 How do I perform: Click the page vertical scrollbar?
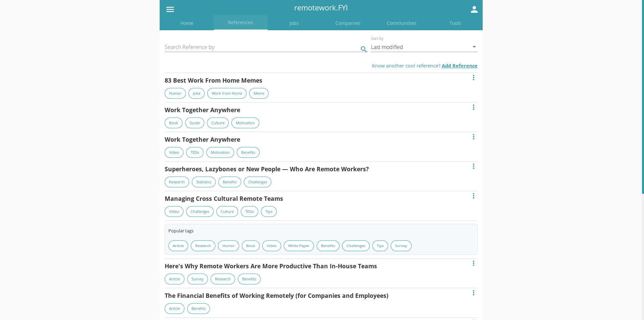[x=643, y=97]
